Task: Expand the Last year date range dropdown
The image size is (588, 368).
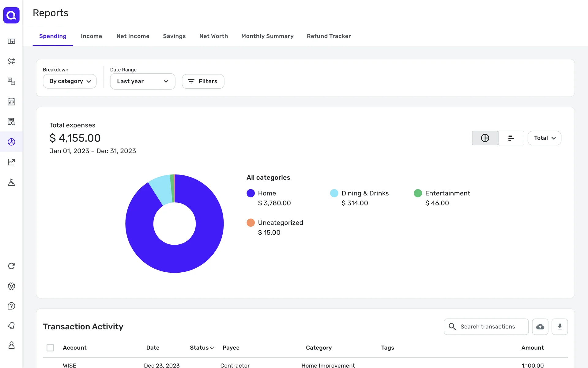Action: click(x=142, y=81)
